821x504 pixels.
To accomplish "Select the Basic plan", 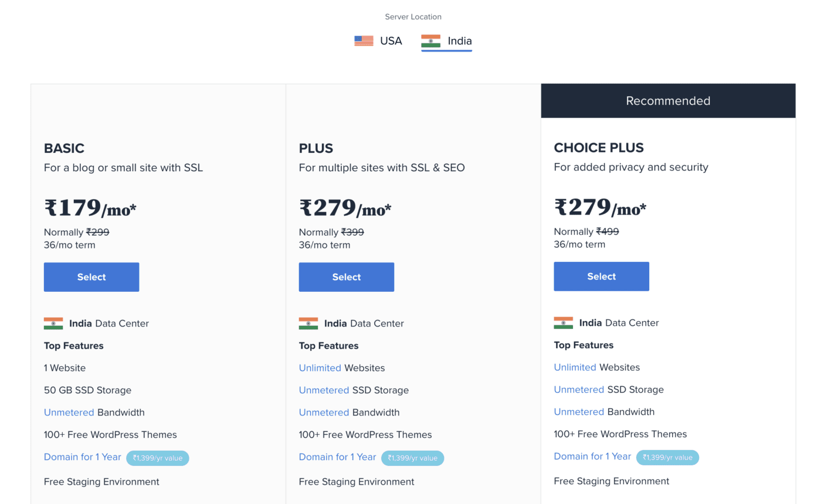I will coord(91,277).
